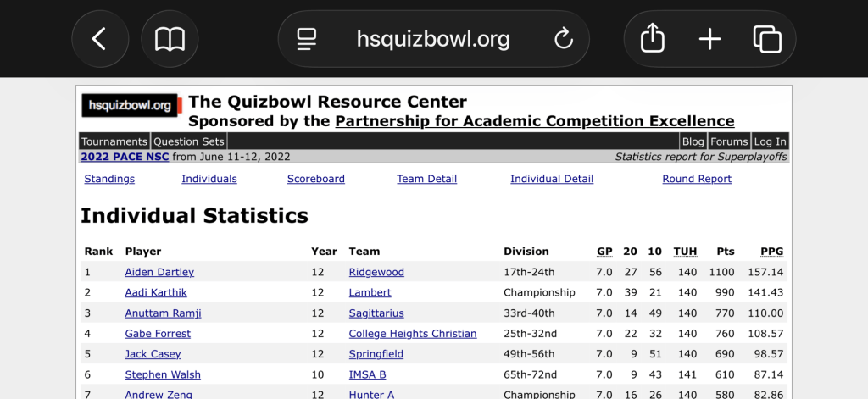868x399 pixels.
Task: Tap the browser back arrow
Action: [x=100, y=39]
